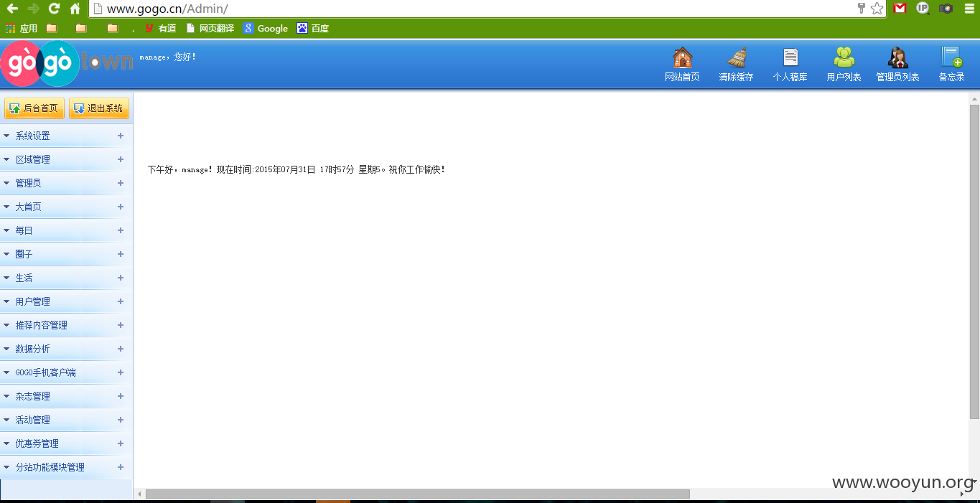Open the 备忘录 memo icon
Screen dimensions: 980x503
[x=951, y=57]
